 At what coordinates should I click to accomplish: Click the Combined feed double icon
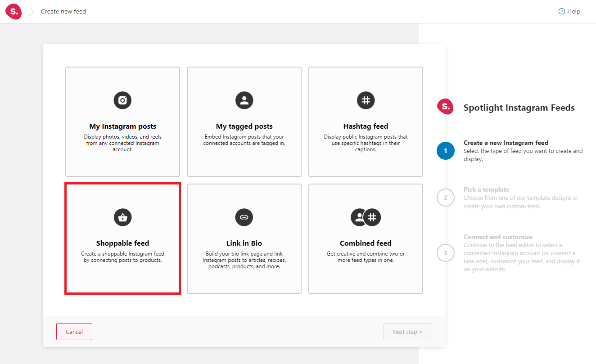point(366,217)
